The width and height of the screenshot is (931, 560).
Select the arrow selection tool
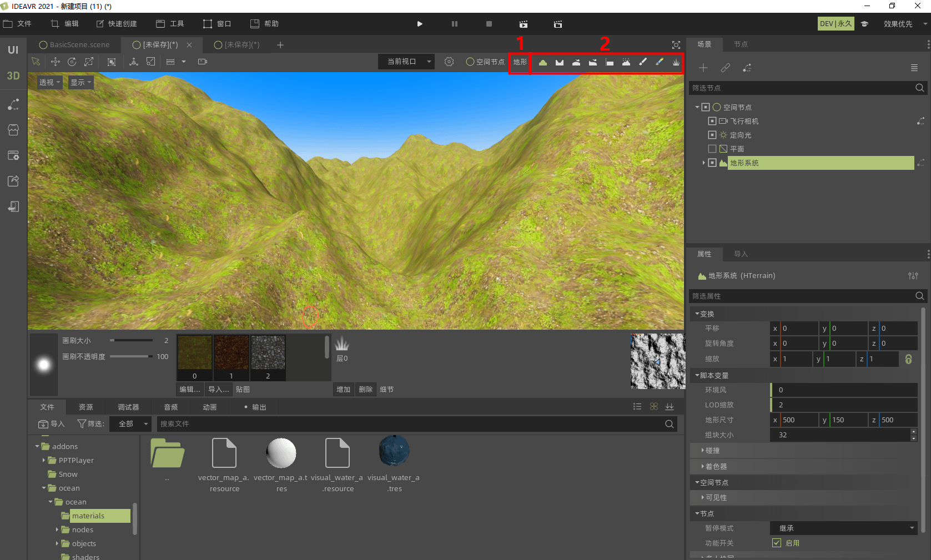point(36,62)
